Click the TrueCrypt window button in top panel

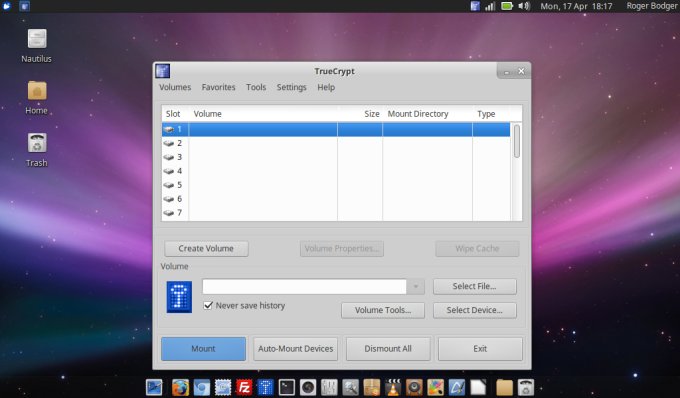click(25, 6)
